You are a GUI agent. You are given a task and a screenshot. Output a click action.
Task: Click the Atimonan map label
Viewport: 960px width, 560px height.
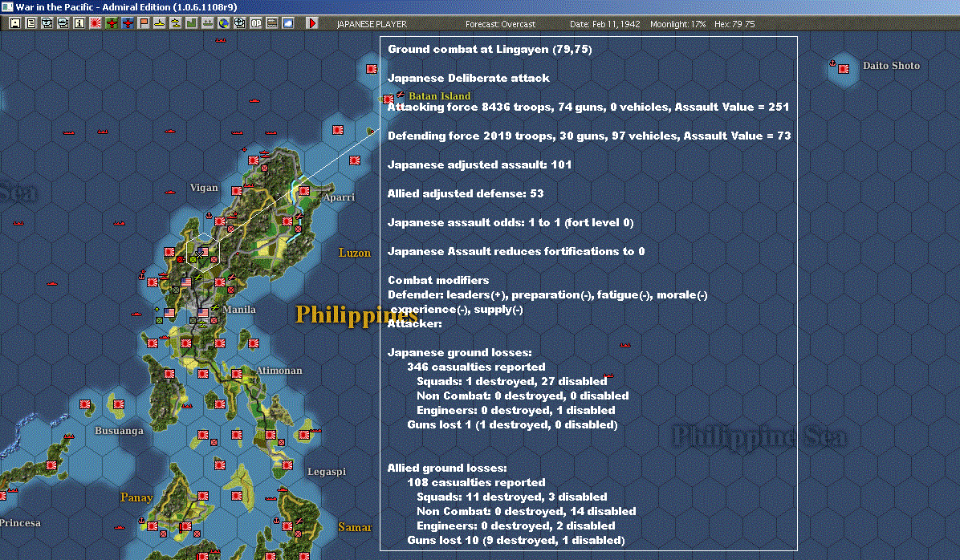(279, 371)
